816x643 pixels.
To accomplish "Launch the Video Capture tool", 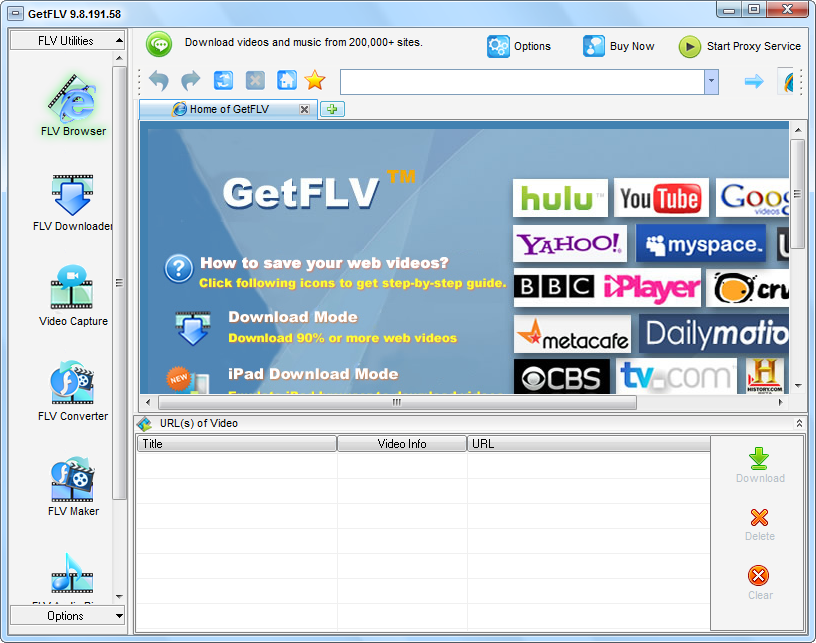I will [72, 295].
